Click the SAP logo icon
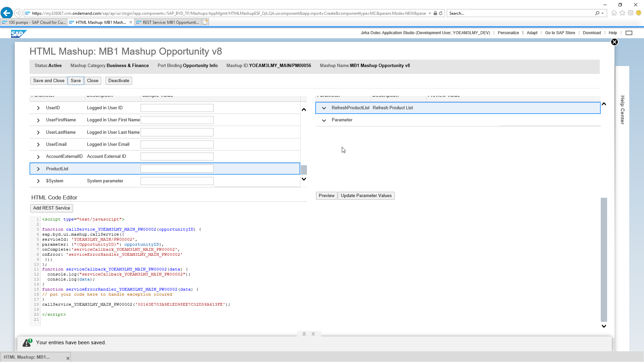Screen dimensions: 644x362 point(18,34)
